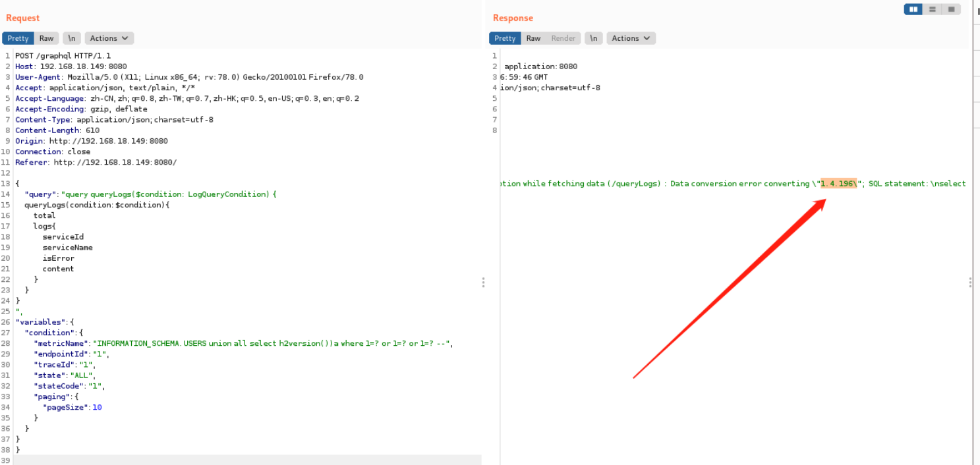This screenshot has height=465, width=980.
Task: Click the 'logs{' line
Action: tap(45, 226)
